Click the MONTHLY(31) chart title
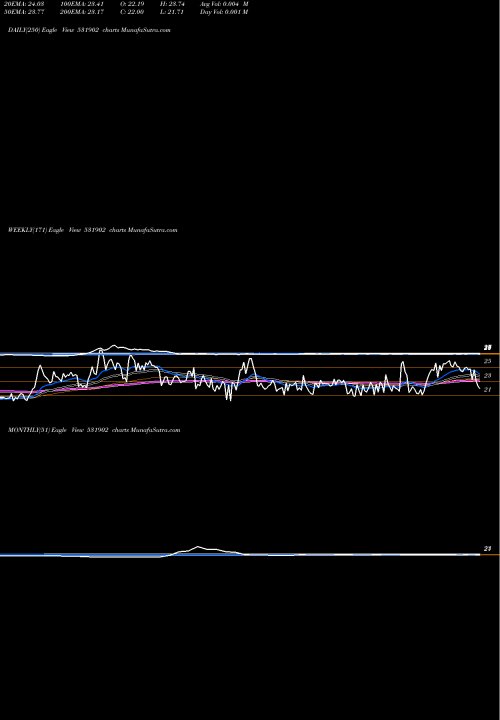The width and height of the screenshot is (500, 720). coord(94,430)
